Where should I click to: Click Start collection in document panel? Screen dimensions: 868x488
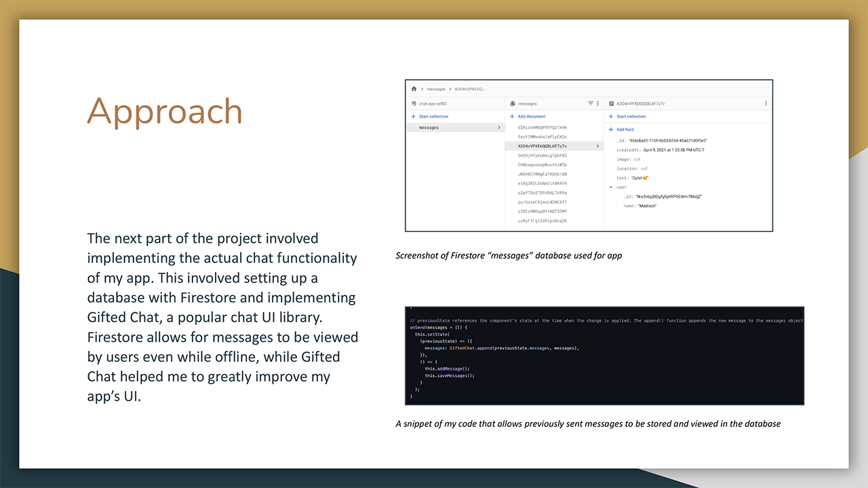coord(631,117)
